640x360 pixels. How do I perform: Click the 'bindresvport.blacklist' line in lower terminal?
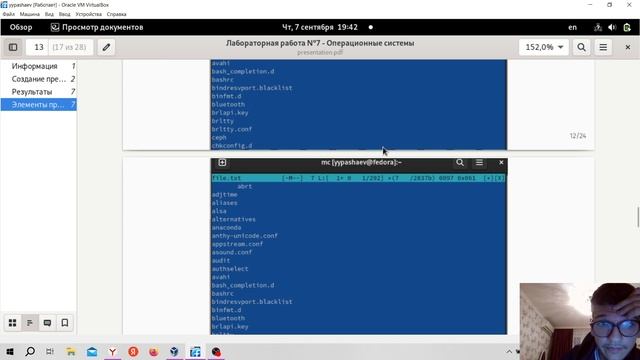pos(252,302)
